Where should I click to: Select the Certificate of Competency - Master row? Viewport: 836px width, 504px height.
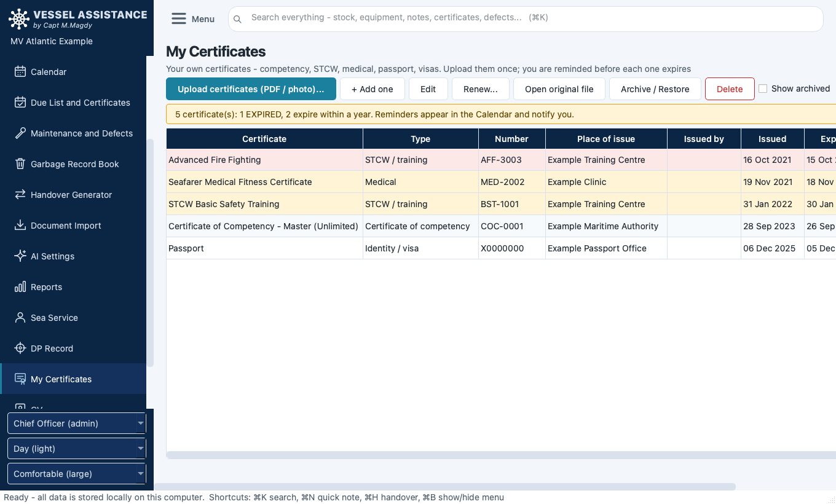(501, 226)
